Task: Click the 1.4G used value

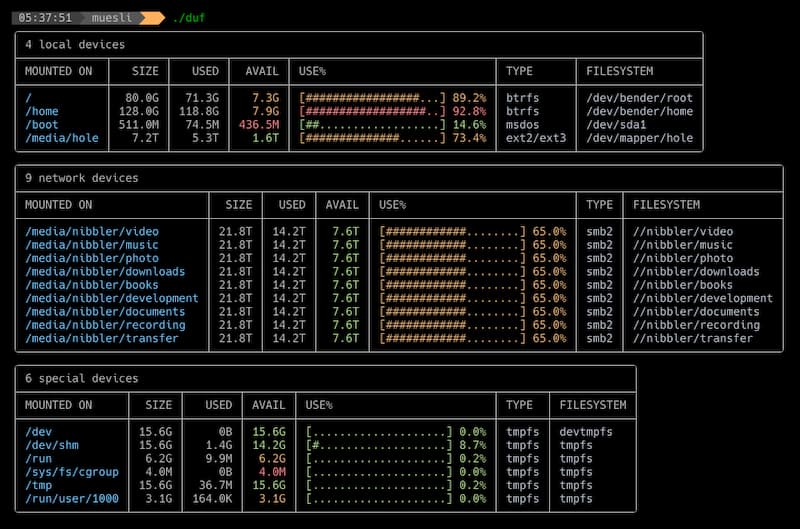Action: [x=218, y=445]
